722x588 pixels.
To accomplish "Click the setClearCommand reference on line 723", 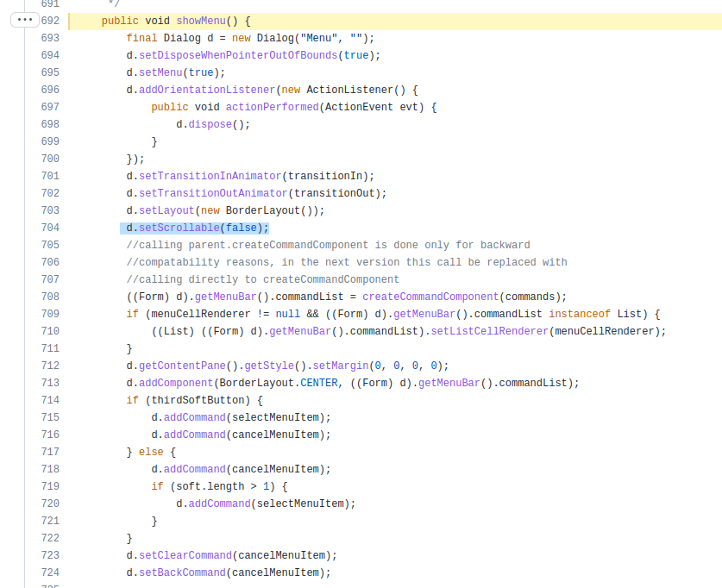I will (x=185, y=555).
